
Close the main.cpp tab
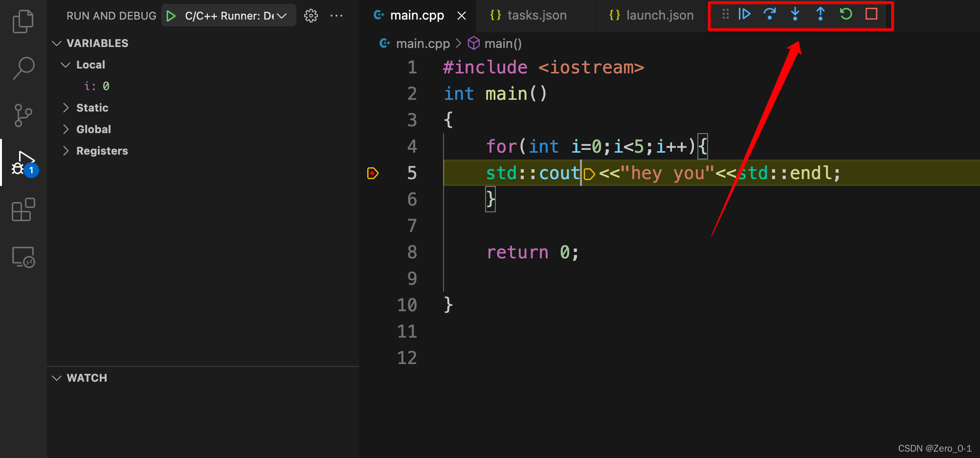[x=461, y=16]
